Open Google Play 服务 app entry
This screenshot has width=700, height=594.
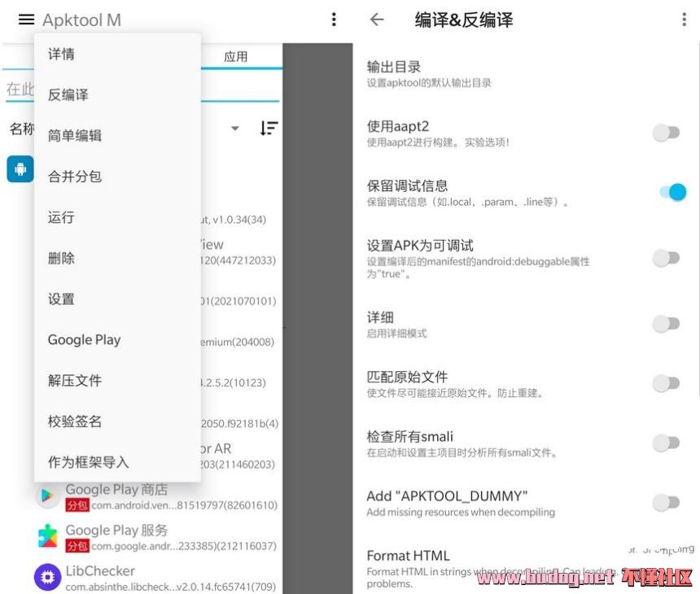point(158,537)
